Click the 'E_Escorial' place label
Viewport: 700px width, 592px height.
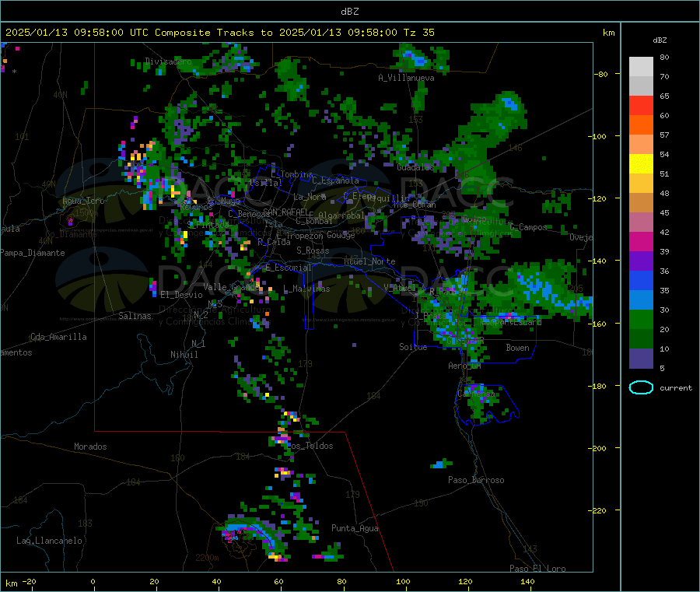point(289,268)
